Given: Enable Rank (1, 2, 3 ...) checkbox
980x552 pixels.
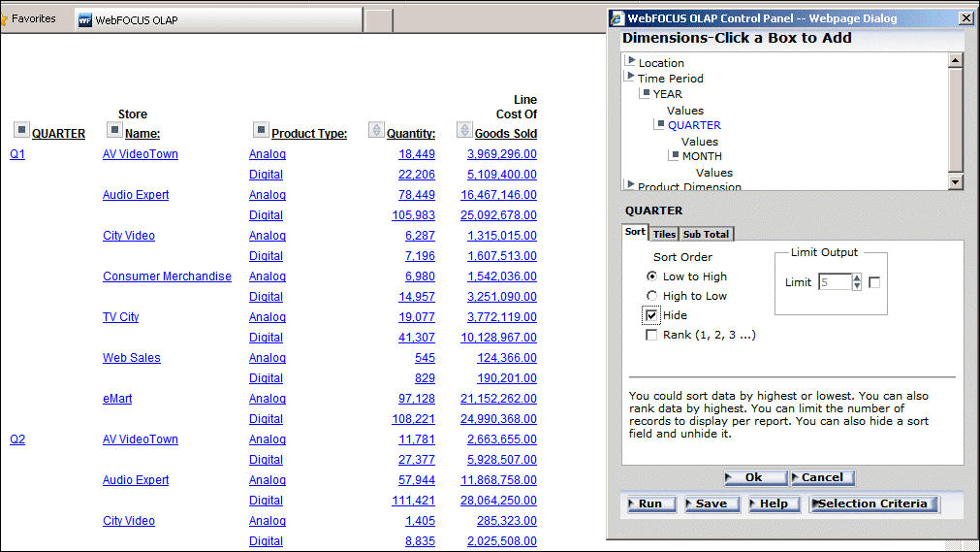Looking at the screenshot, I should tap(651, 335).
